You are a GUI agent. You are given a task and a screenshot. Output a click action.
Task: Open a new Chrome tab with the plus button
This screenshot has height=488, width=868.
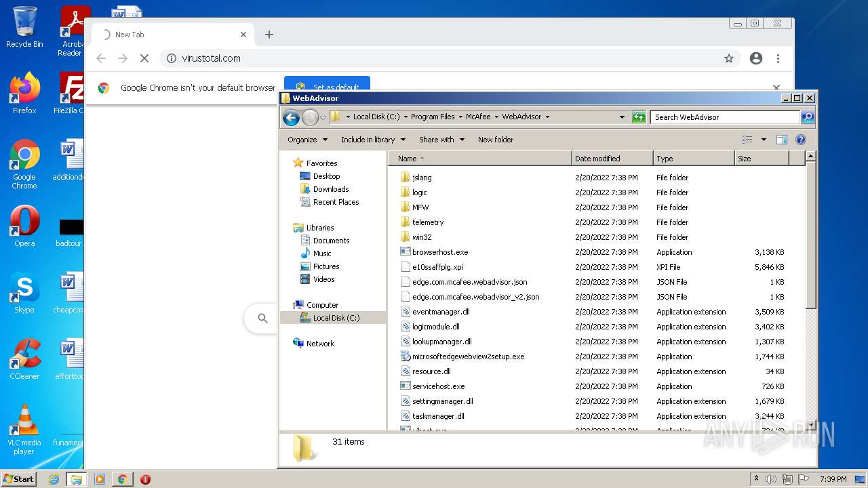tap(269, 35)
